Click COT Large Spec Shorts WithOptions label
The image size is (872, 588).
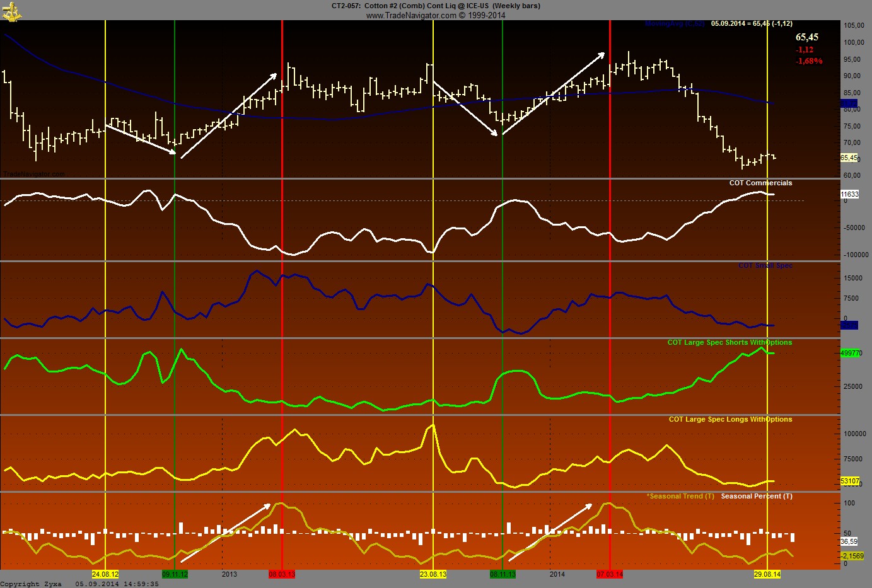pyautogui.click(x=730, y=342)
